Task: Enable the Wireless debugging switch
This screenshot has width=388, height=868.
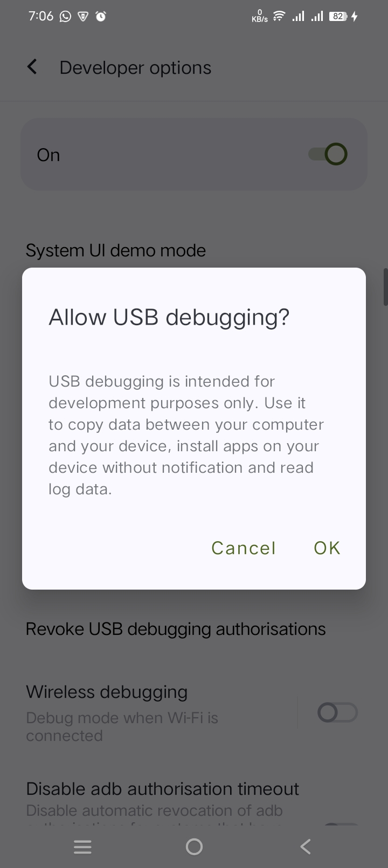Action: 338,713
